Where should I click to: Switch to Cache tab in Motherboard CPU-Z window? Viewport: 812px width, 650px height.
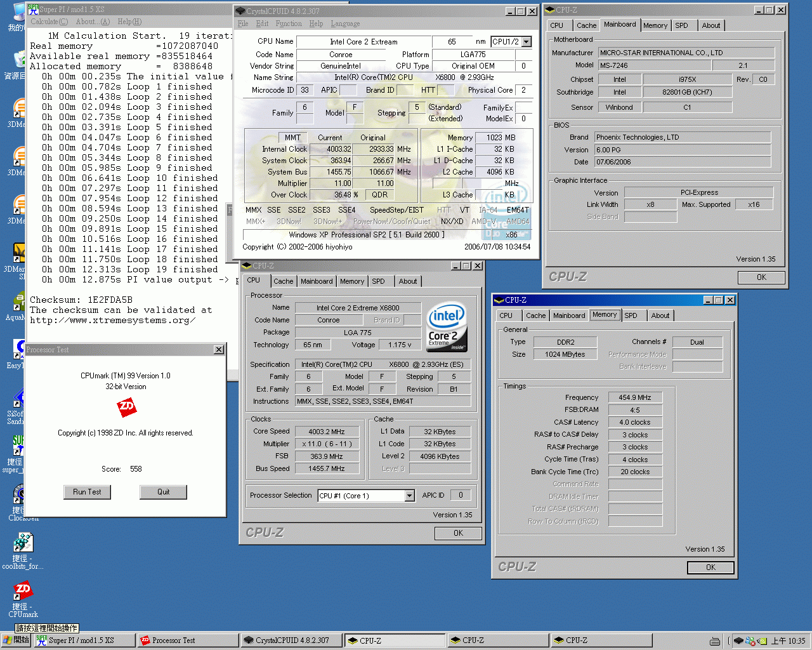(x=586, y=25)
